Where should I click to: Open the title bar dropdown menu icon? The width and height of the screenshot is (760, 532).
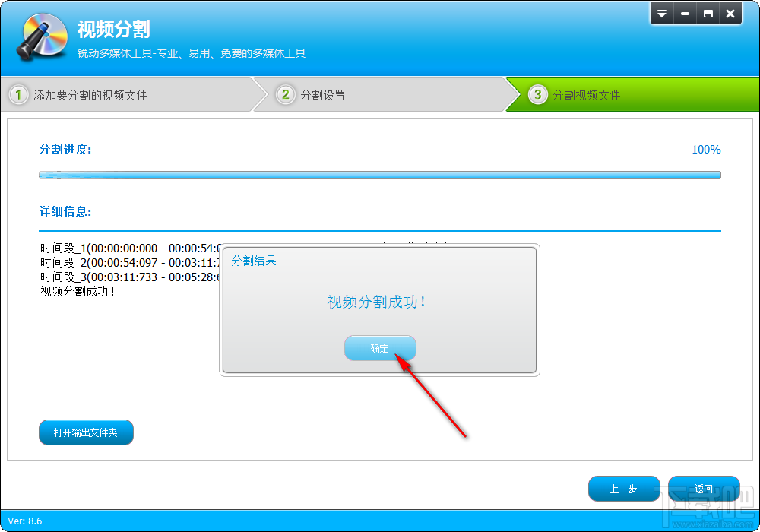[x=662, y=14]
